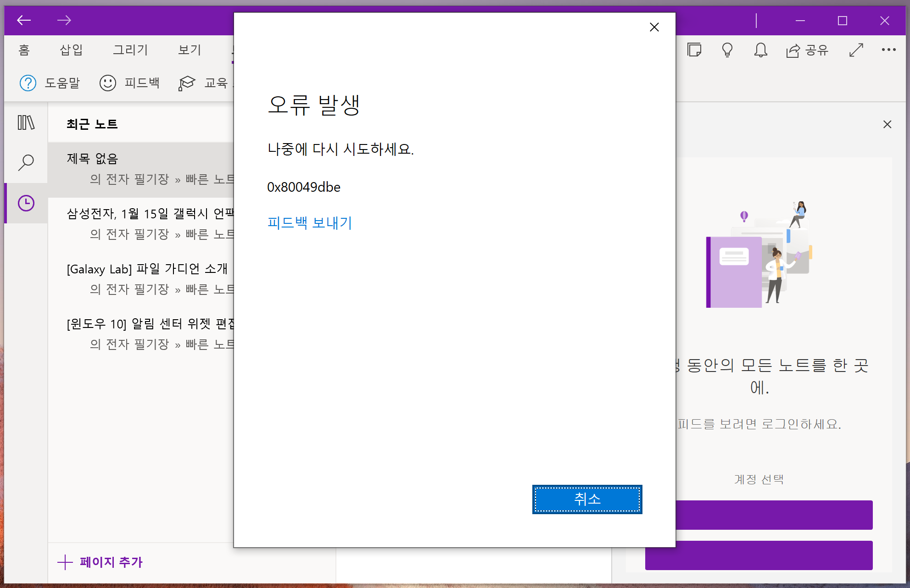
Task: Open the feed page icon in toolbar
Action: coord(694,50)
